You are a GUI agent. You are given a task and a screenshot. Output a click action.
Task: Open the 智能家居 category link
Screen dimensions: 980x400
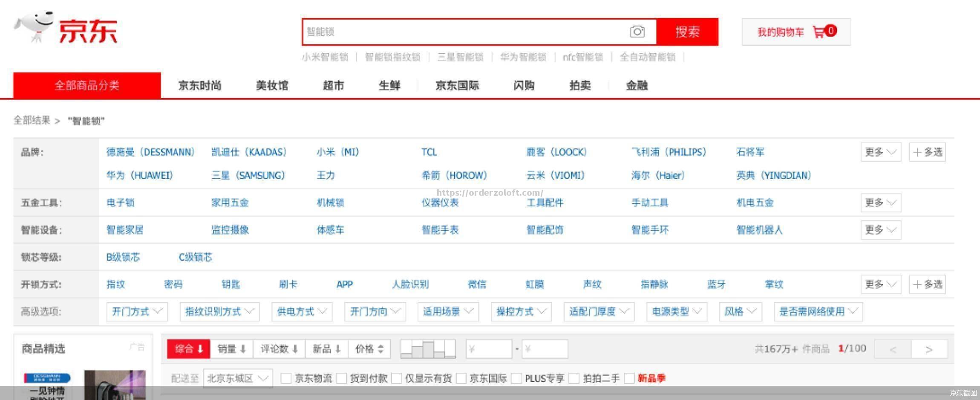pyautogui.click(x=125, y=230)
